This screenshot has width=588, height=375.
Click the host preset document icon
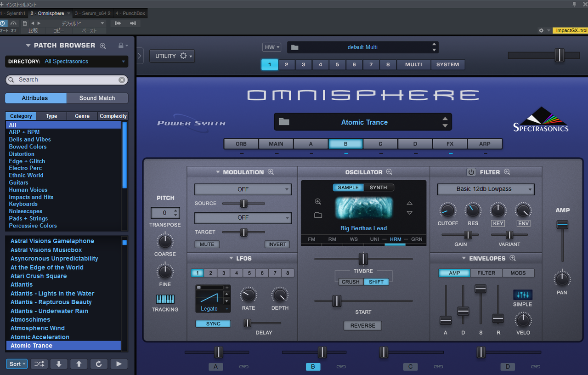tap(25, 23)
